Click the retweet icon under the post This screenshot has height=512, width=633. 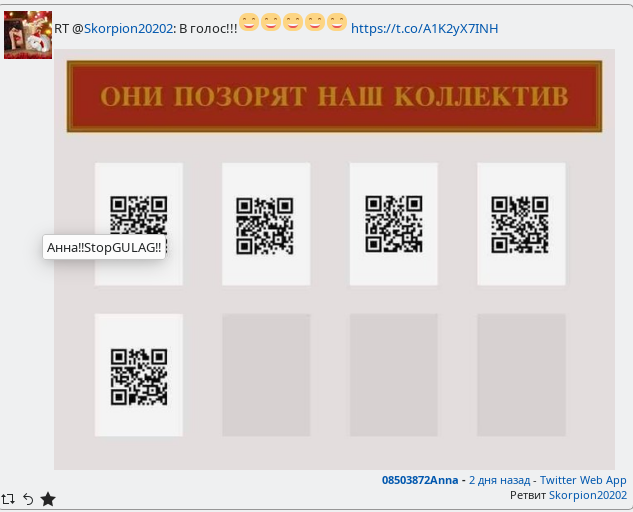[x=8, y=498]
